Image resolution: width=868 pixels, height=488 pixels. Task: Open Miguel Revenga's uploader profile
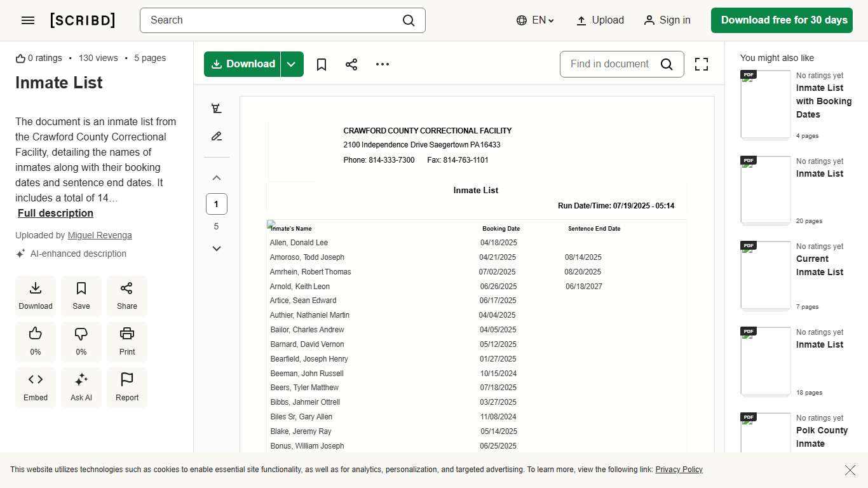click(99, 235)
